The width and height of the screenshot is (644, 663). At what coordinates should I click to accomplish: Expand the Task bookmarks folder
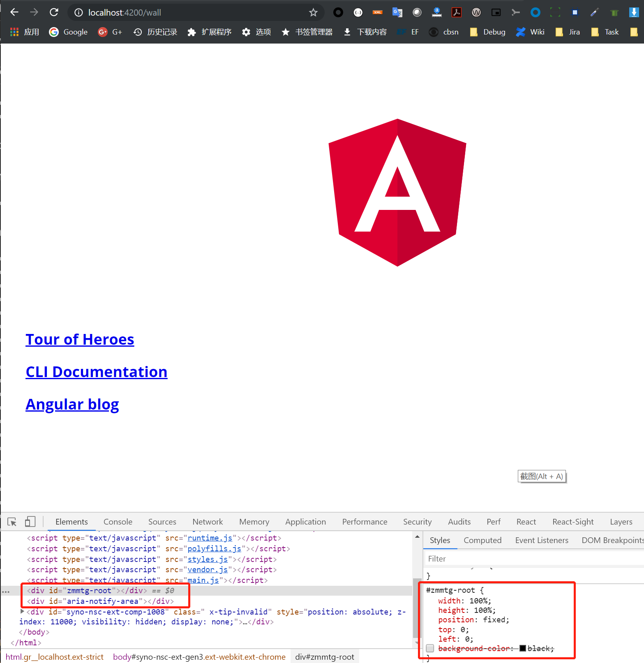pos(605,32)
